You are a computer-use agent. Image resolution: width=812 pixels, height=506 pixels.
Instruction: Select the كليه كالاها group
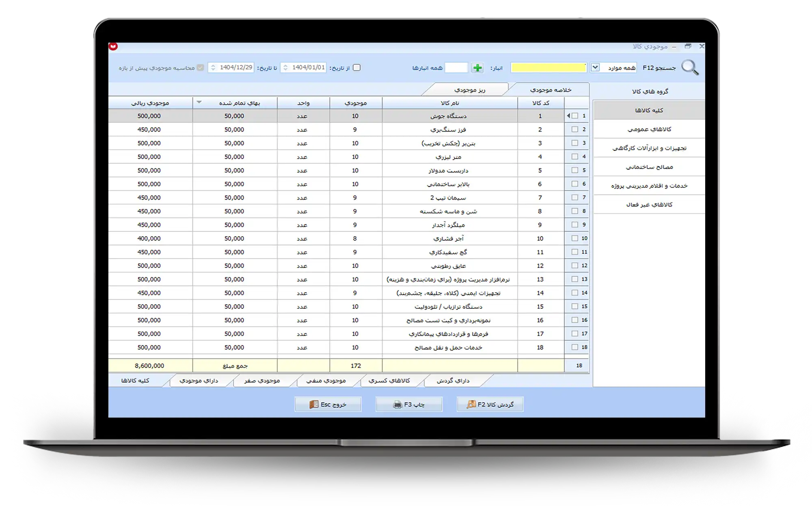tap(649, 110)
